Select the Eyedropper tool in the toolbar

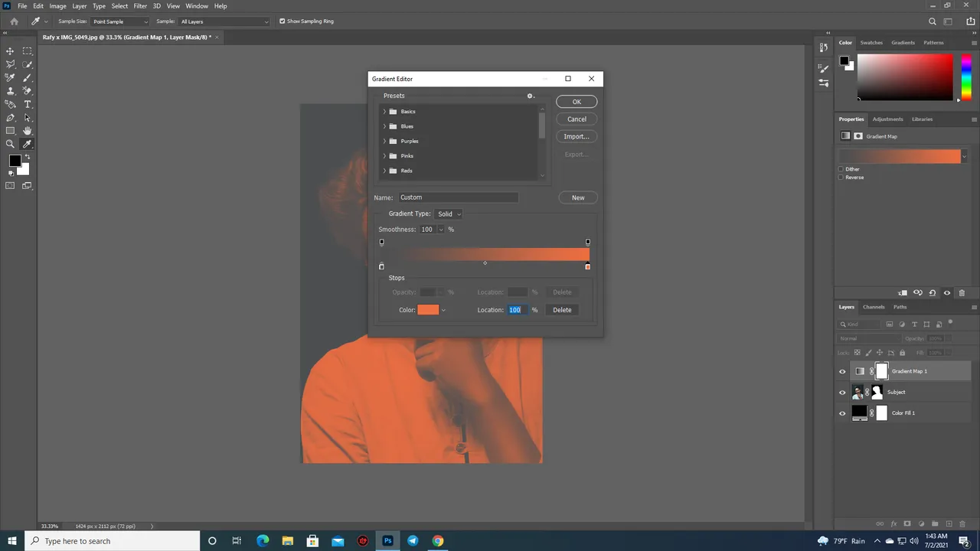click(x=28, y=144)
